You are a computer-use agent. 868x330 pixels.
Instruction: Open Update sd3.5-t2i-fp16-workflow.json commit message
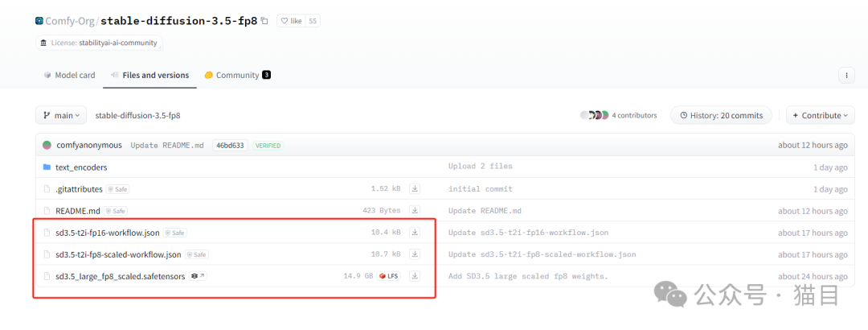(529, 233)
